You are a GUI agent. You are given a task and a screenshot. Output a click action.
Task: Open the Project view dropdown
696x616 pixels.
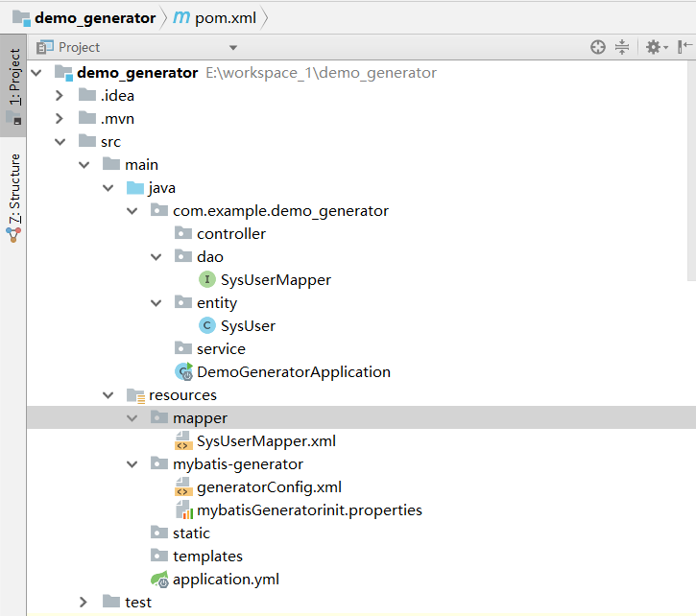point(233,47)
